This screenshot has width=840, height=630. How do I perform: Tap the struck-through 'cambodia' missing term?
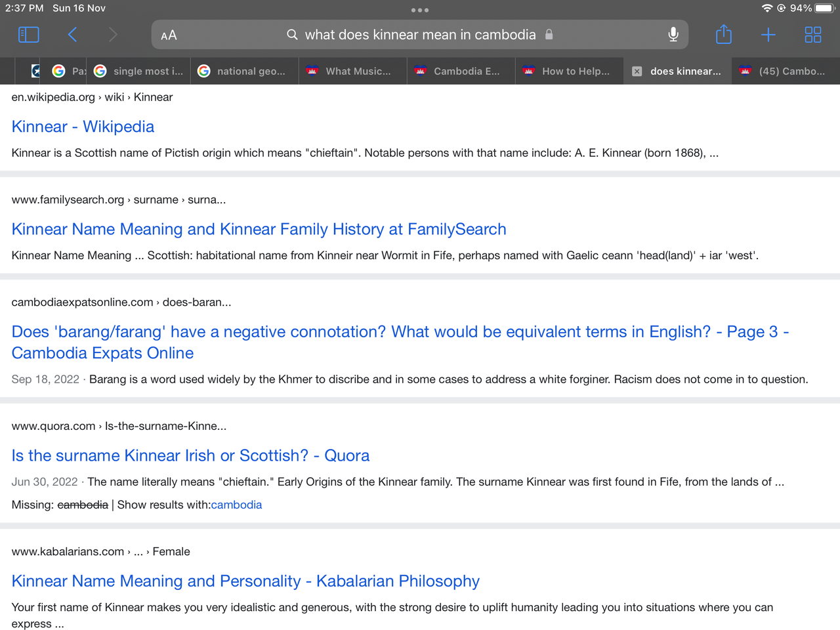83,505
